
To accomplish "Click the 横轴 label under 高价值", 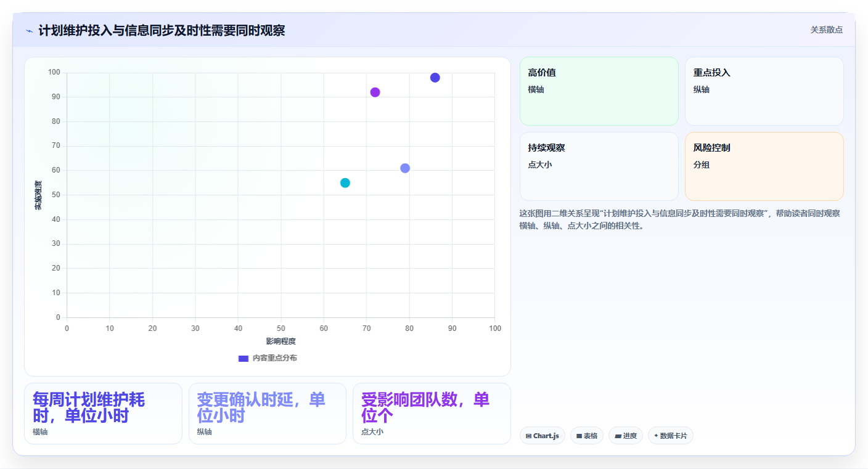I will coord(536,89).
